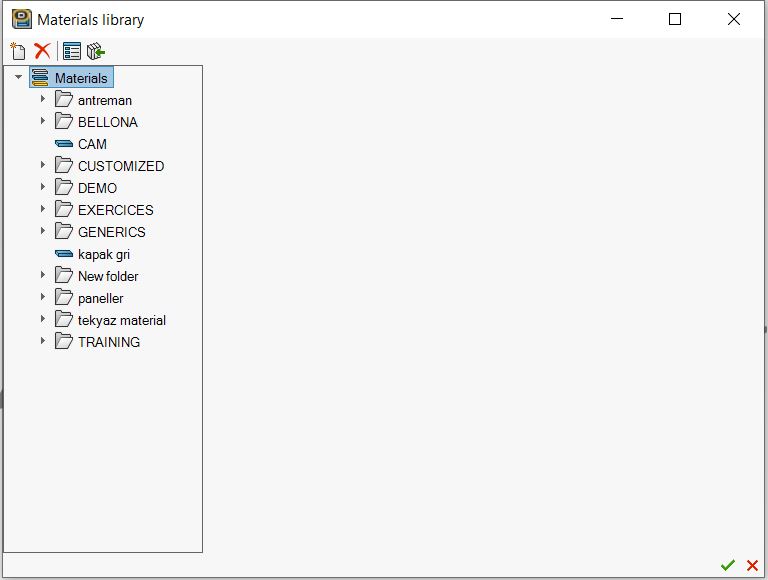
Task: Click the EXERCICES folder icon
Action: pyautogui.click(x=64, y=210)
